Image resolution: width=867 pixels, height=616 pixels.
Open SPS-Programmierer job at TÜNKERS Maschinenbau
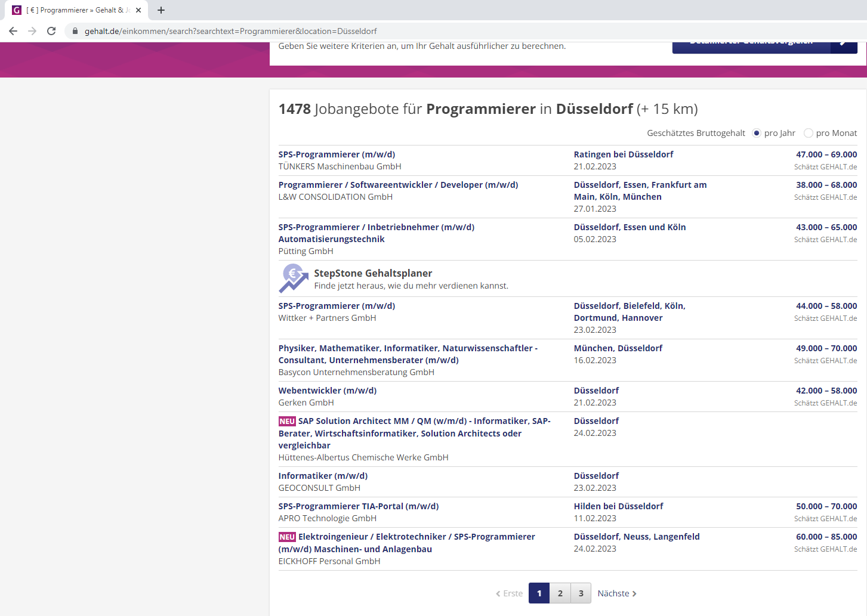pos(337,154)
